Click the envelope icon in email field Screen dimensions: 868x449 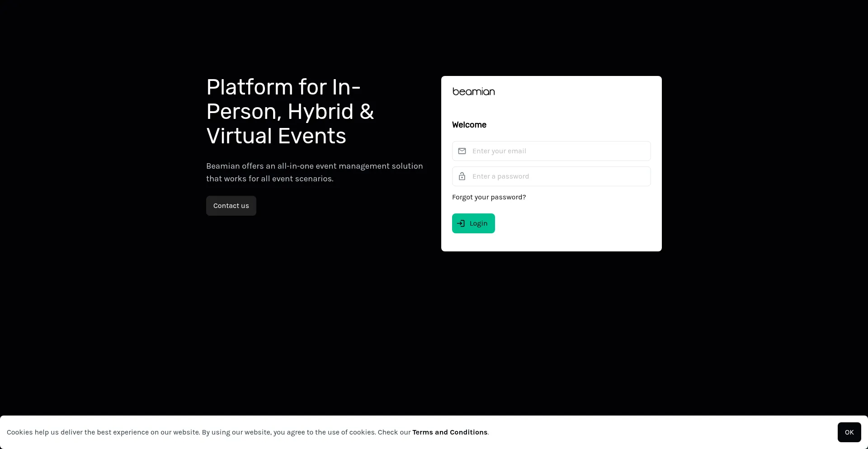(x=462, y=151)
